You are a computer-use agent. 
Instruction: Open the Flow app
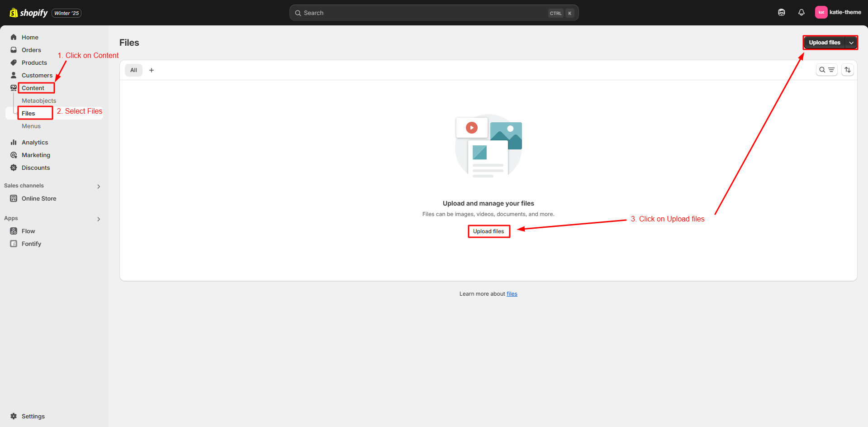click(28, 231)
